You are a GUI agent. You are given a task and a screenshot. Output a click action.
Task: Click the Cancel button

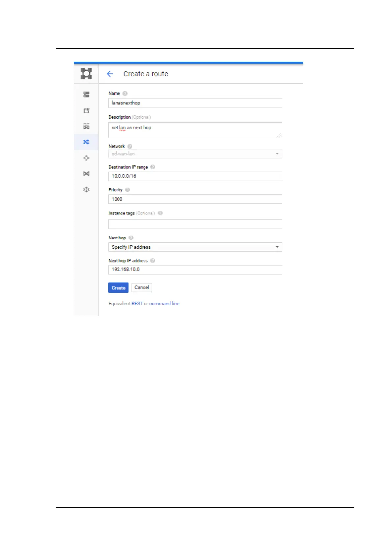click(x=142, y=287)
